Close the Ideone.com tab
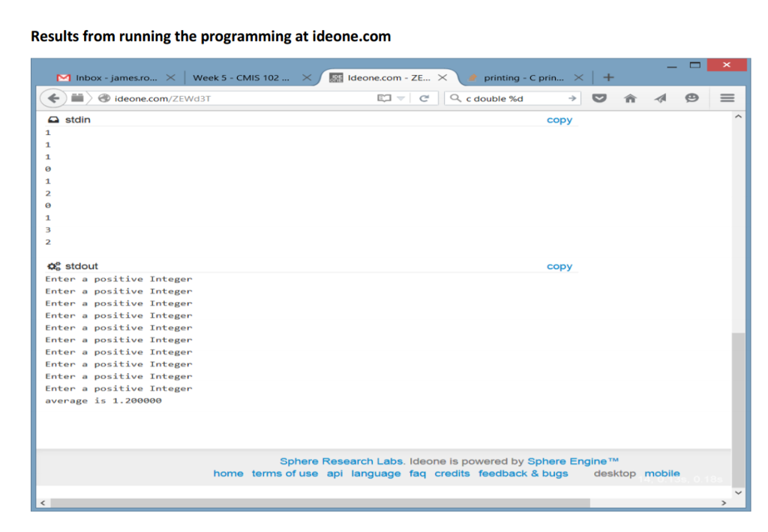This screenshot has height=532, width=768. [442, 77]
